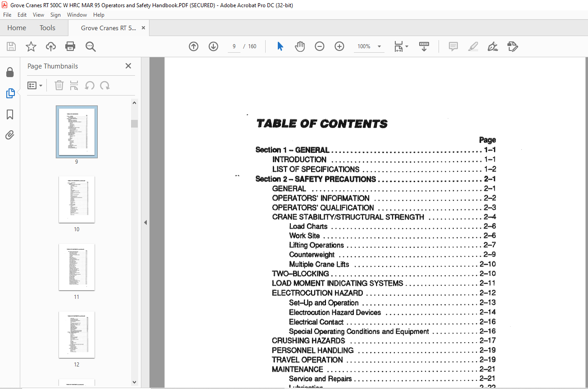
Task: Click the keyboard scroll mode icon
Action: [x=424, y=46]
